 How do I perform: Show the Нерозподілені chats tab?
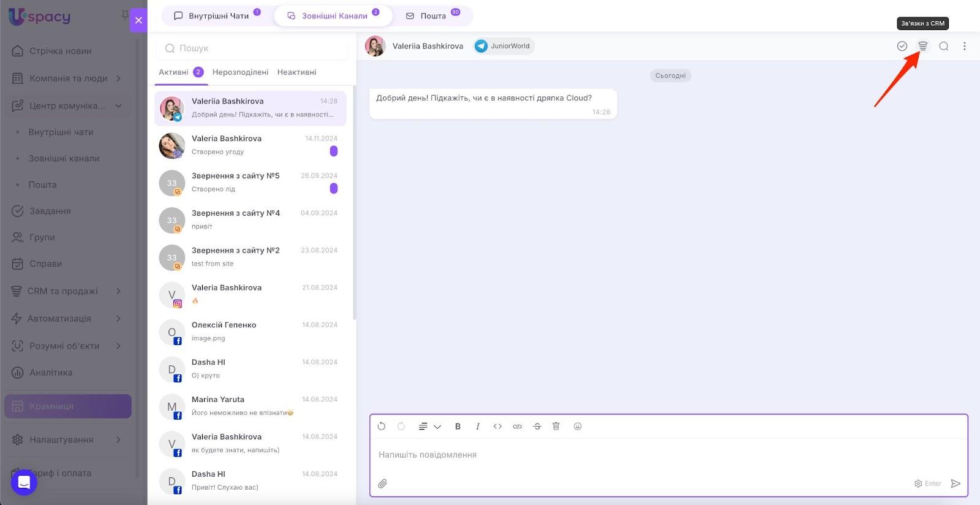pyautogui.click(x=240, y=72)
